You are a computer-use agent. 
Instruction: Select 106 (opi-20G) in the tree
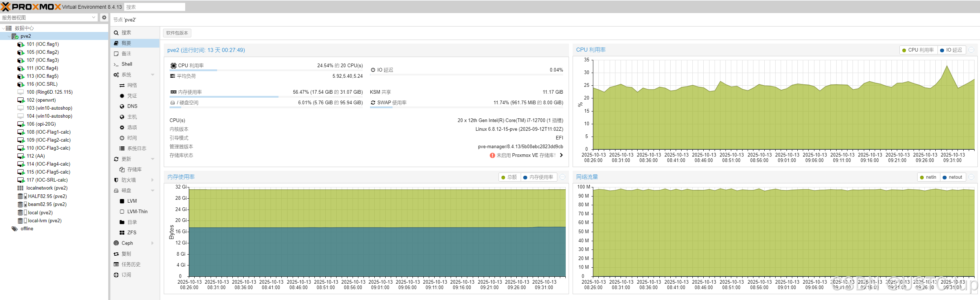pos(41,124)
